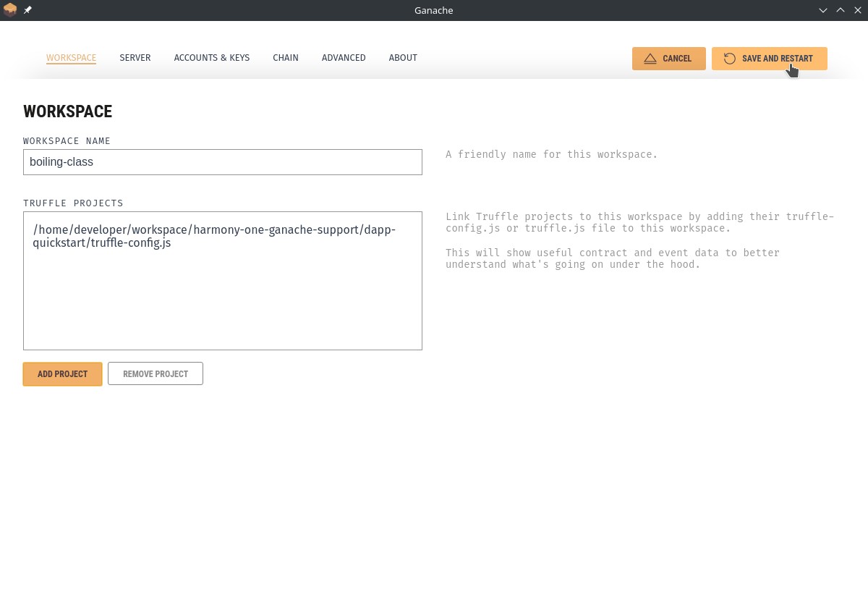Remove the selected Truffle project
This screenshot has height=600, width=868.
[x=156, y=374]
